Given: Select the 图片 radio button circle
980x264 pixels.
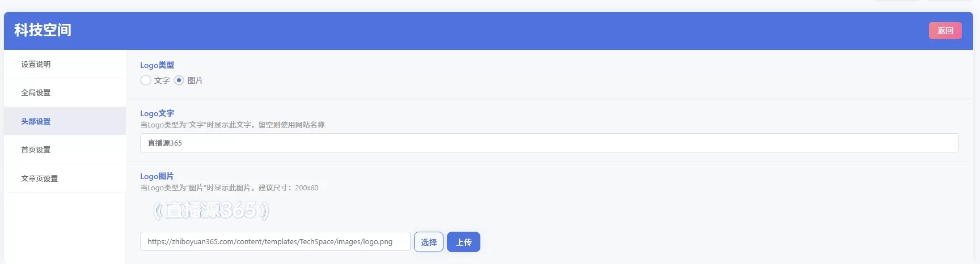Looking at the screenshot, I should 179,80.
